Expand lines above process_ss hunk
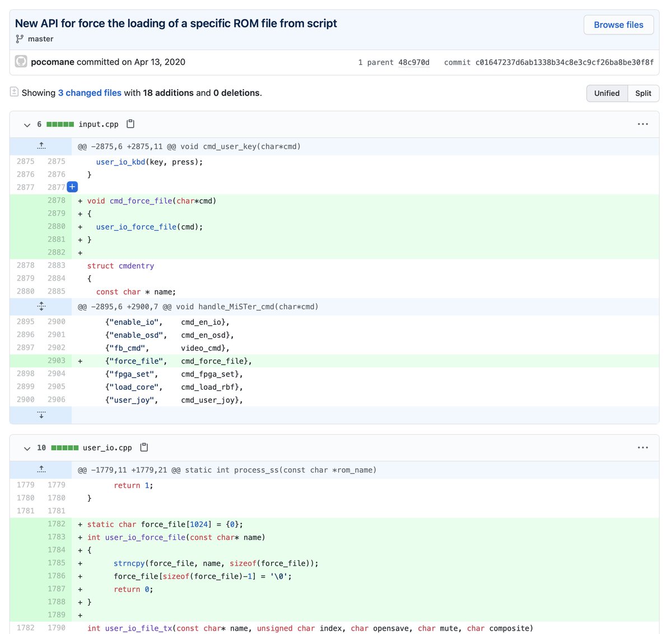The height and width of the screenshot is (634, 672). 41,470
